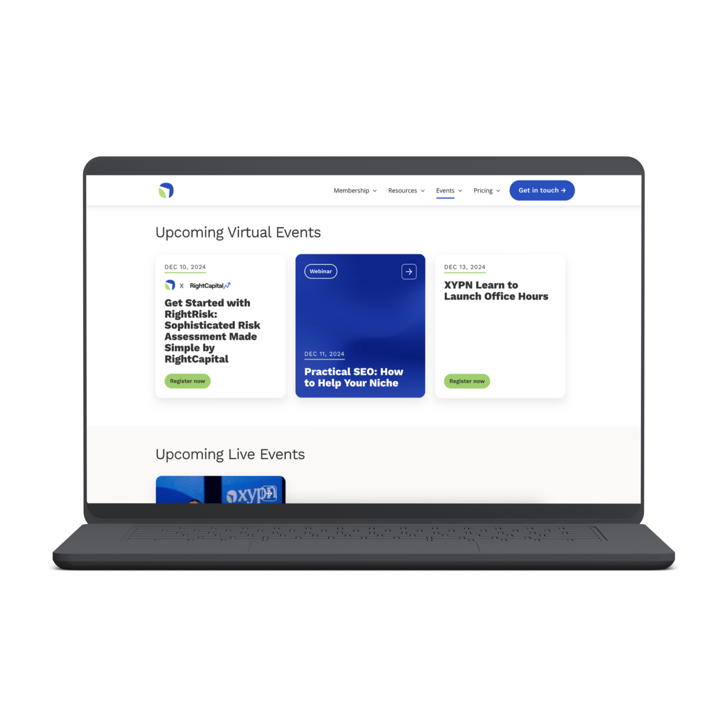Screen dimensions: 728x728
Task: Click the Register Now button for XYPN Office Hours
Action: pyautogui.click(x=467, y=381)
